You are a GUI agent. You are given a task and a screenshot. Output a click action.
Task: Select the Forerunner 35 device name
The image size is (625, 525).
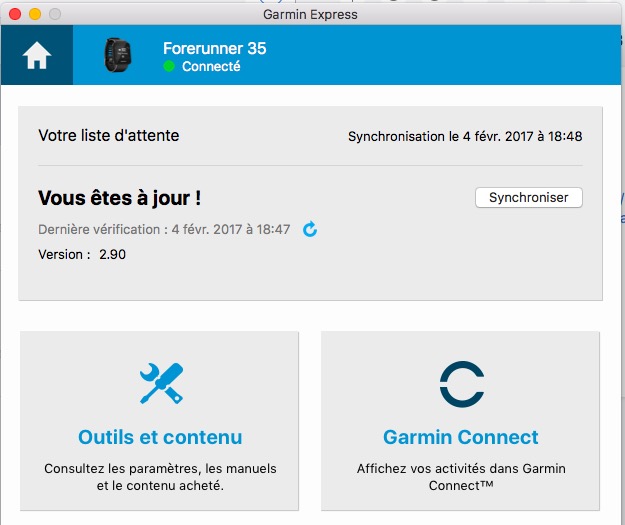pyautogui.click(x=214, y=48)
